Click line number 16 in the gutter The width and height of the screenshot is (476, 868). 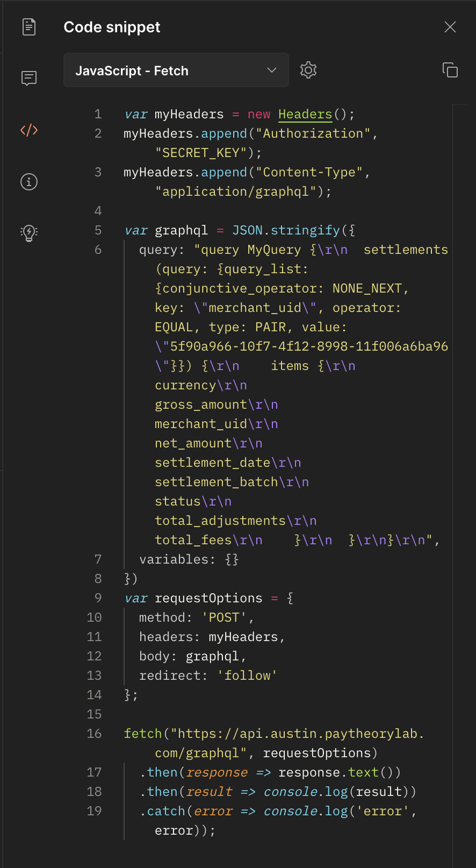tap(94, 734)
